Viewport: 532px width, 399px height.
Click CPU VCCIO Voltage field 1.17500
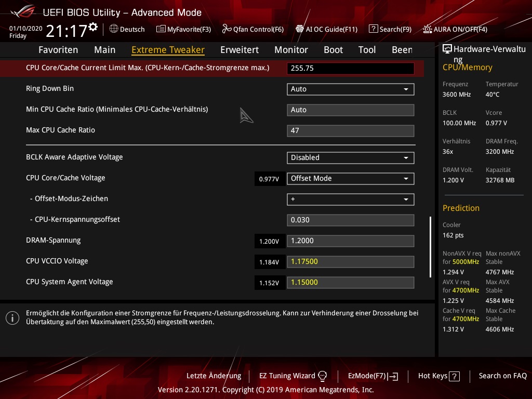tap(351, 262)
